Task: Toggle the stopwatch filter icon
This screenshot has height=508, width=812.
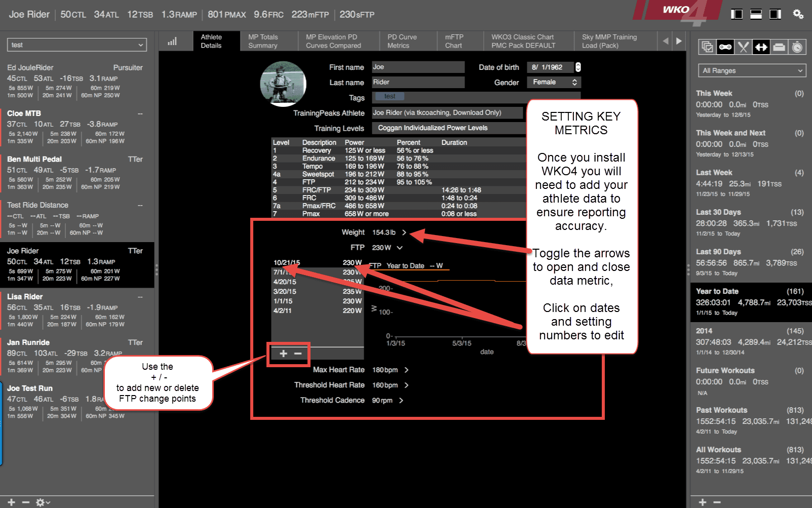Action: coord(797,47)
